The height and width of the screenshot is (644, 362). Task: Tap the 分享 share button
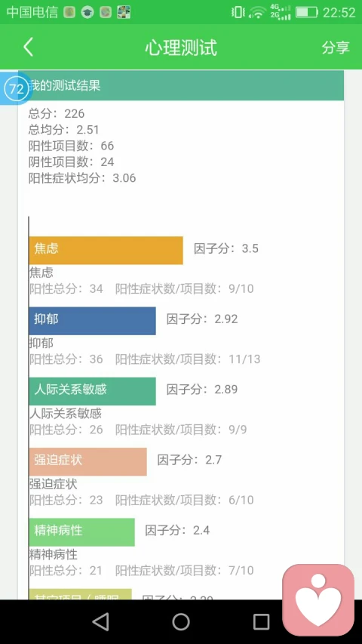336,48
